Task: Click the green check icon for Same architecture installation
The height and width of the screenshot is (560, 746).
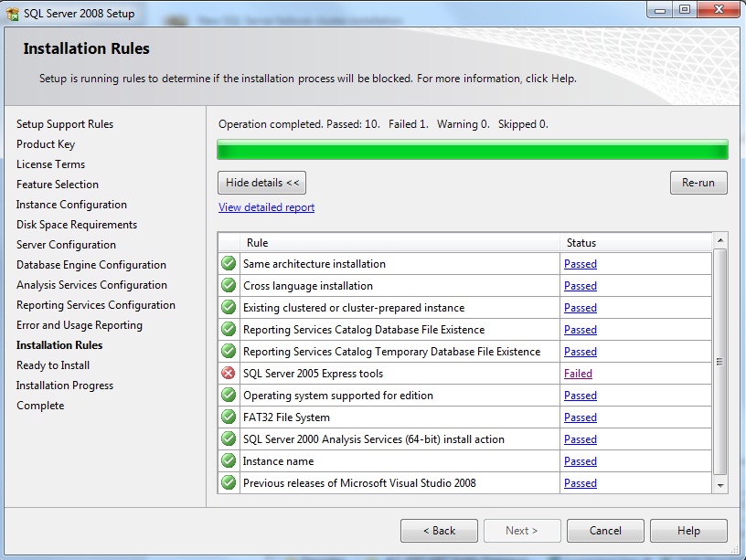Action: point(229,263)
